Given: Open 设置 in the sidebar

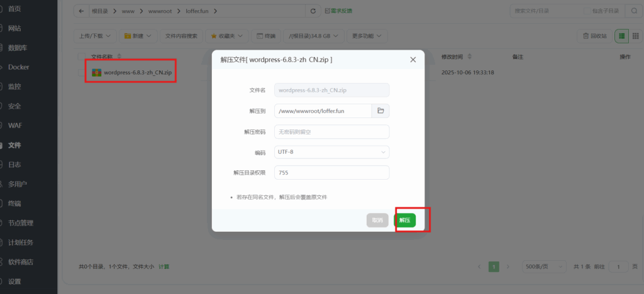Looking at the screenshot, I should tap(15, 281).
